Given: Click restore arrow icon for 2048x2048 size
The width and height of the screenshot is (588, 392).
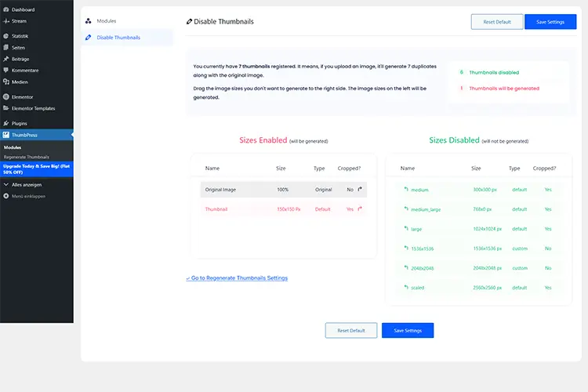Looking at the screenshot, I should click(x=406, y=267).
